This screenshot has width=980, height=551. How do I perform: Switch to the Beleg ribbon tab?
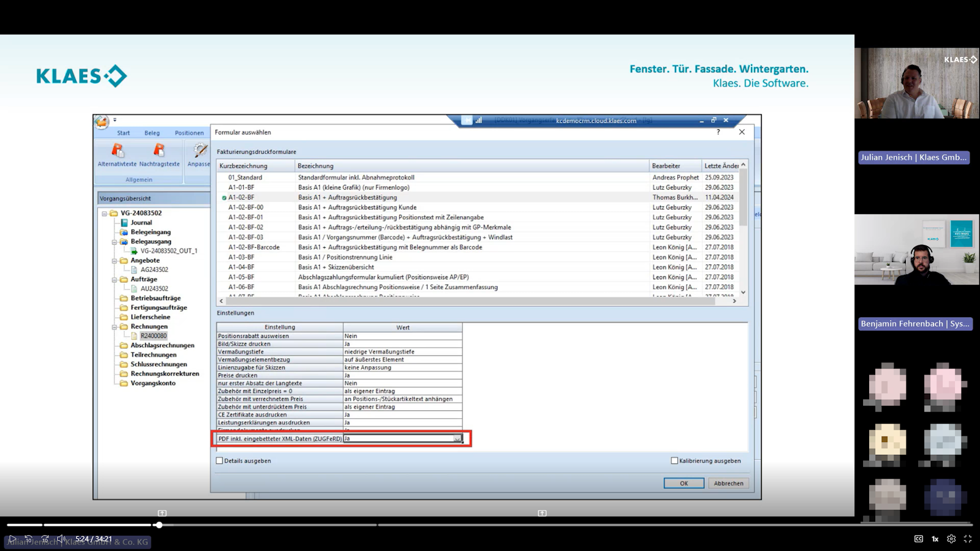coord(152,133)
